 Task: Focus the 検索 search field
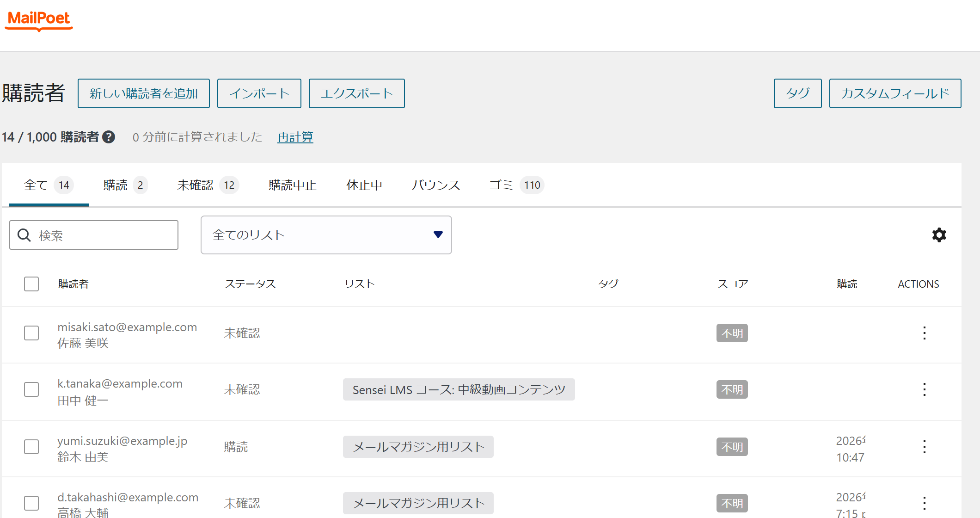(94, 235)
